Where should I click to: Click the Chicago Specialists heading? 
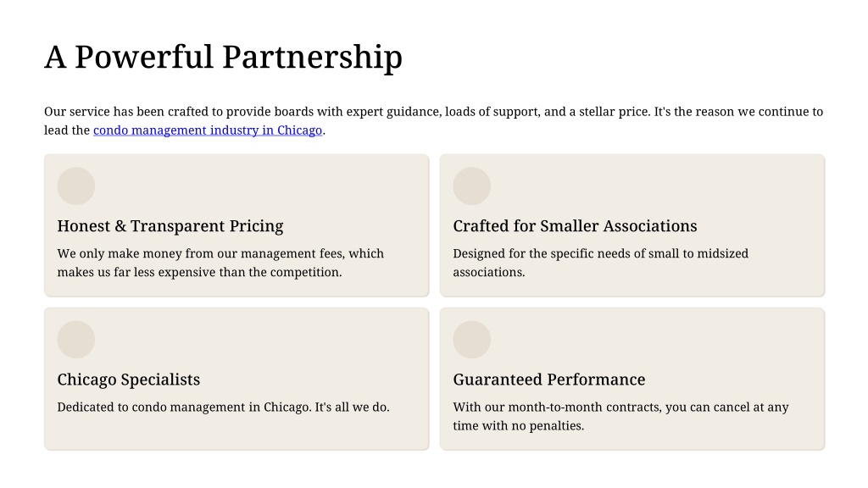click(129, 380)
